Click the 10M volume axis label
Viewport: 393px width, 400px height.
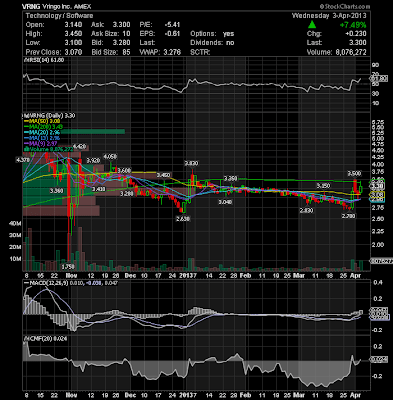pyautogui.click(x=15, y=259)
